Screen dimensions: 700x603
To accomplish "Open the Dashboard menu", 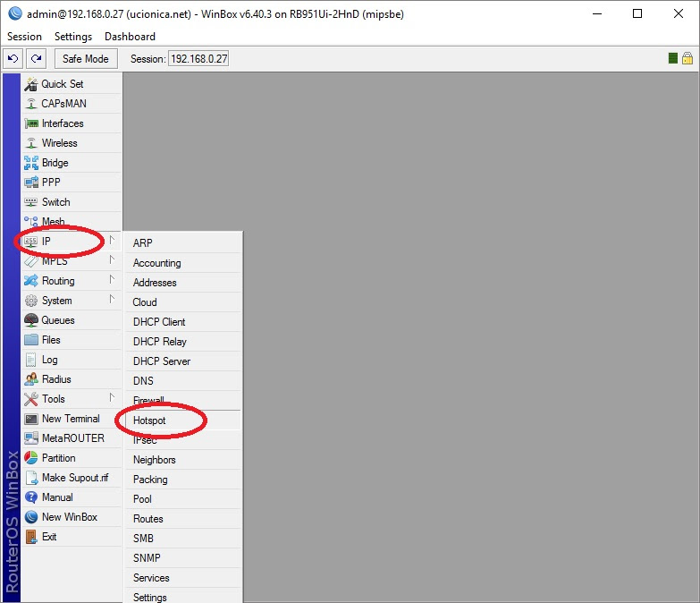I will pos(130,37).
